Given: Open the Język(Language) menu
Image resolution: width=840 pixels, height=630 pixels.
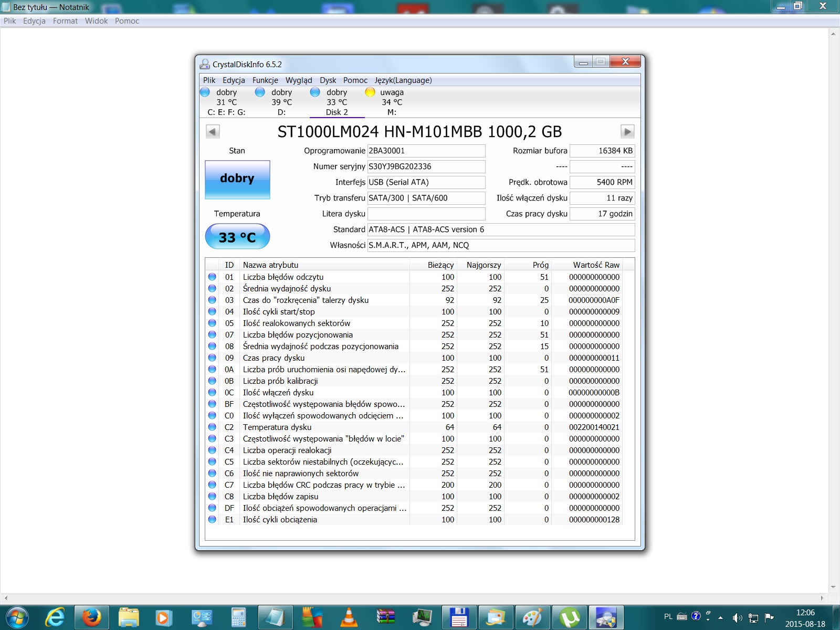Looking at the screenshot, I should point(403,80).
